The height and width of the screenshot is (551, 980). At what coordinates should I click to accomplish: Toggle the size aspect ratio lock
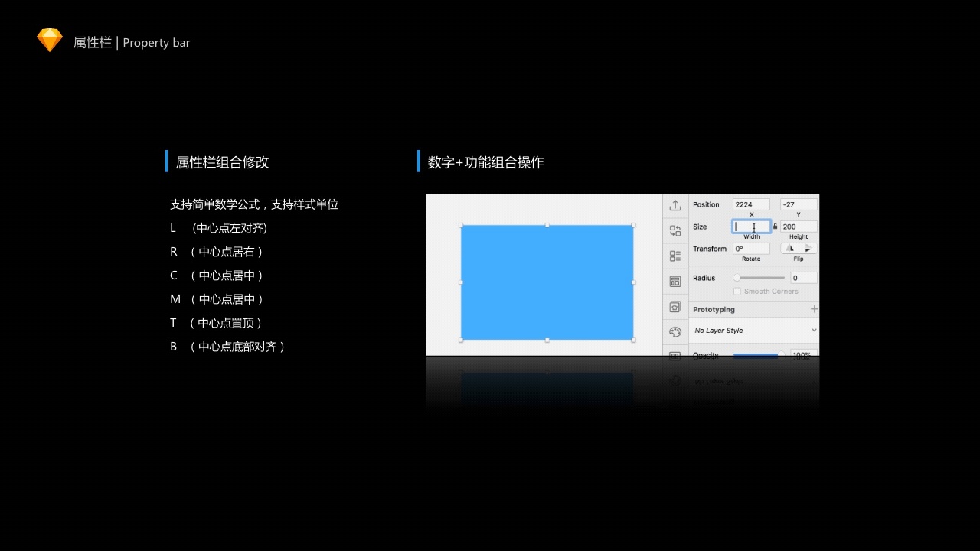click(x=775, y=227)
